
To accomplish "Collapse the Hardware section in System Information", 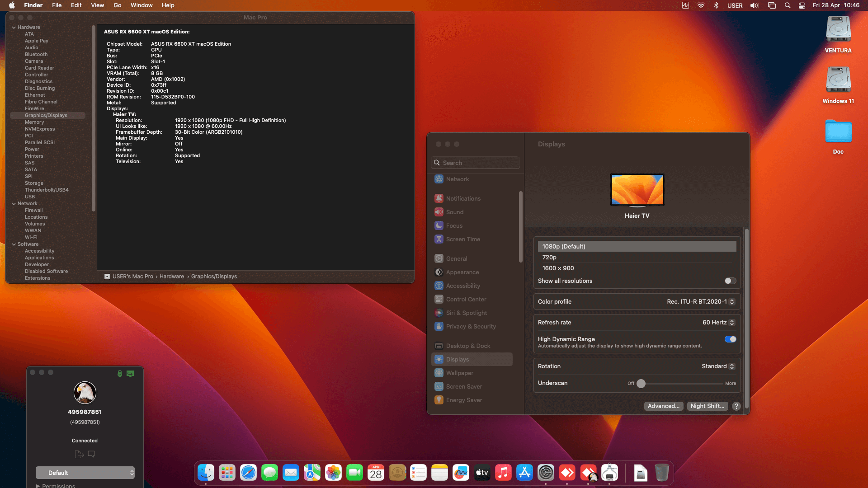I will click(x=14, y=27).
